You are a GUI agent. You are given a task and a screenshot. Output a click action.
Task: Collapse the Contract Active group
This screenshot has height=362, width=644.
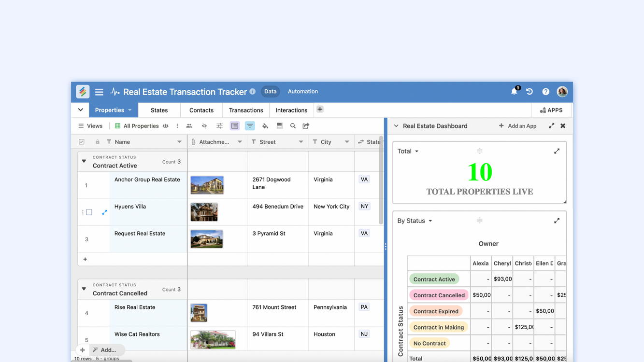point(84,161)
